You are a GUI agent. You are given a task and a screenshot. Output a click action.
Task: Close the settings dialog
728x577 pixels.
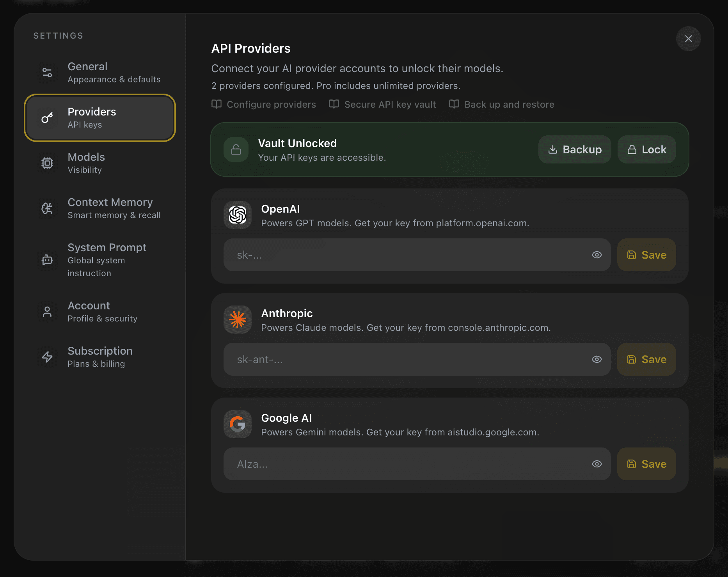coord(688,39)
